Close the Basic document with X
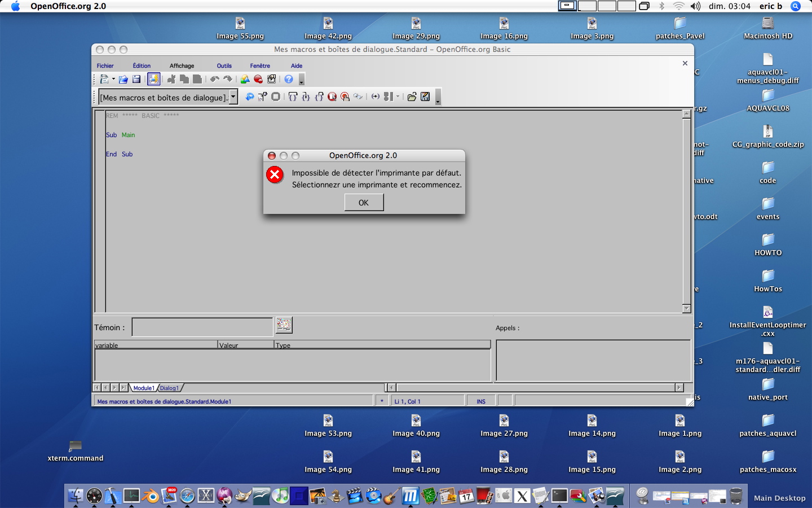The image size is (812, 508). tap(685, 63)
